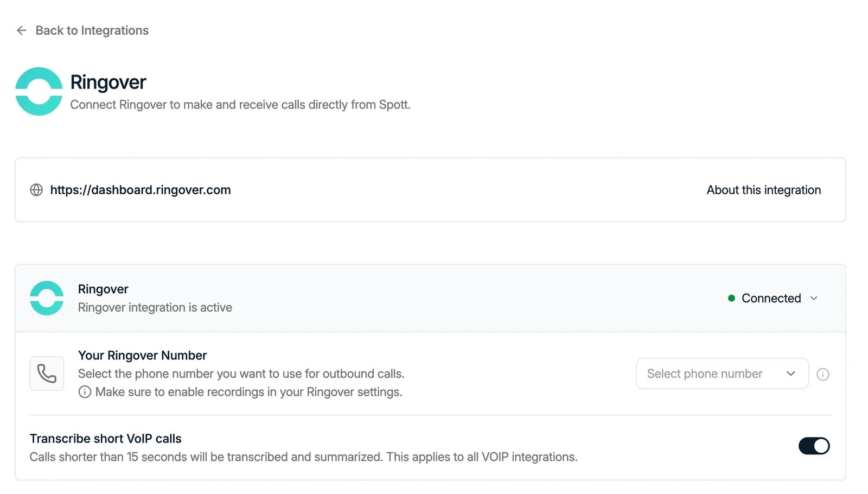Click the 'Your Ringover Number' label
This screenshot has height=494, width=868.
coord(142,355)
